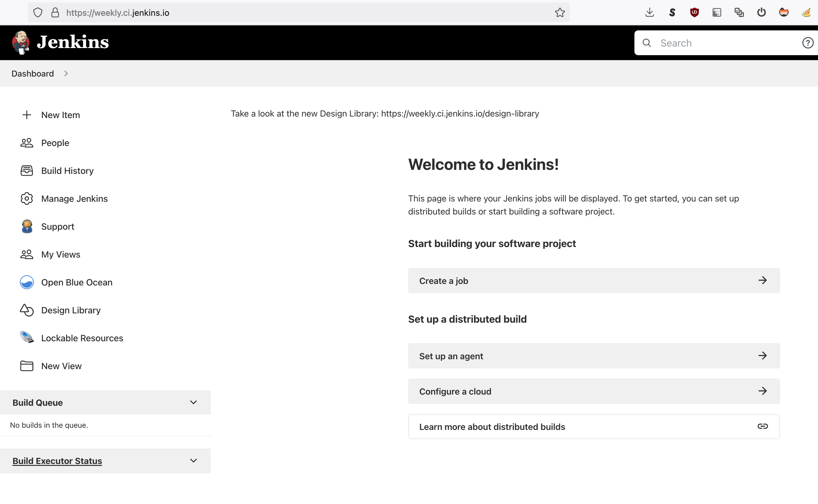Click the Design Library announcement text
The image size is (818, 504).
(385, 114)
